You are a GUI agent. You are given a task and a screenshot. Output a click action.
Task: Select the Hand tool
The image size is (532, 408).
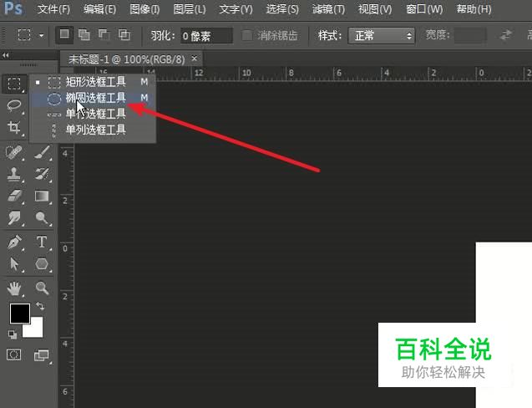point(14,288)
